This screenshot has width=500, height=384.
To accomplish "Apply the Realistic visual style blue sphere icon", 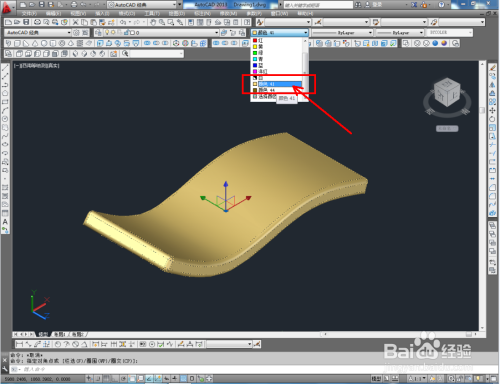I will [435, 43].
